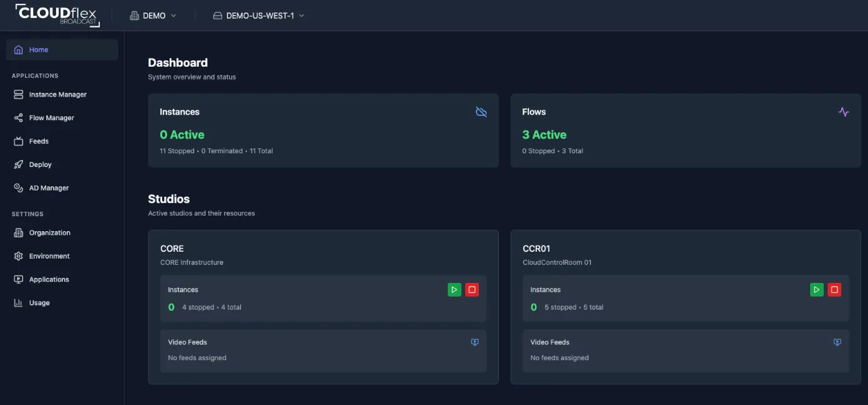Click the Applications monitor-play icon in sidebar
This screenshot has height=405, width=868.
point(19,280)
